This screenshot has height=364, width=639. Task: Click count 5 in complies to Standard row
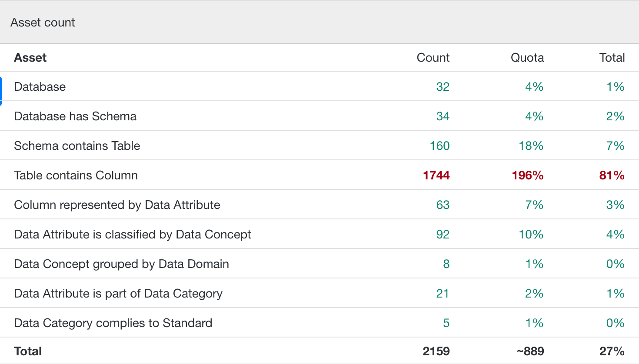[446, 323]
